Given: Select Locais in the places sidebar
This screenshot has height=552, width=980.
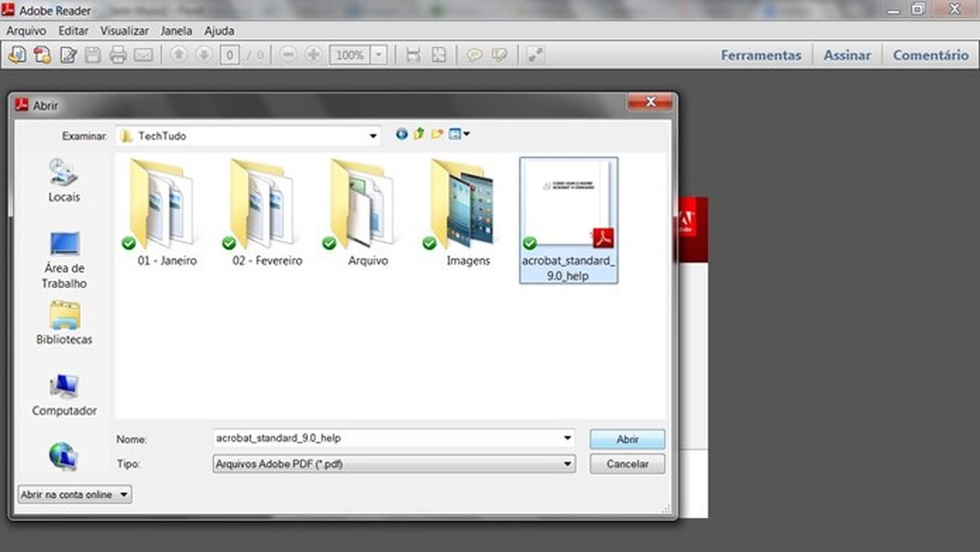Looking at the screenshot, I should tap(64, 180).
